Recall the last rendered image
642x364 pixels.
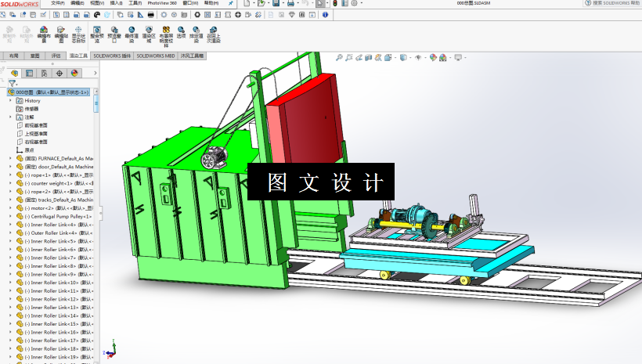[x=213, y=34]
